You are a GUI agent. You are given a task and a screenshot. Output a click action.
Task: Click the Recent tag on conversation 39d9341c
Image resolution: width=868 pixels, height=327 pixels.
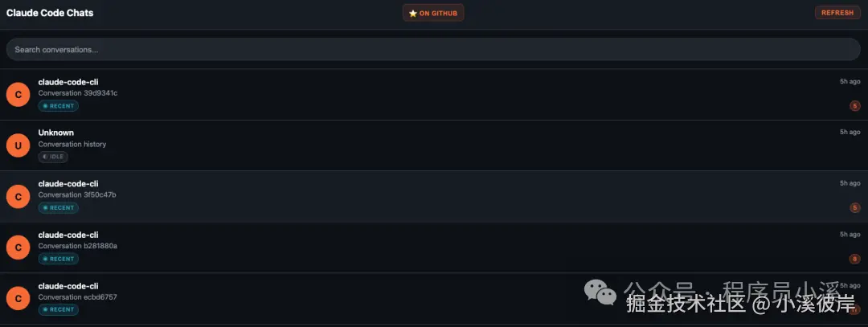pos(58,106)
